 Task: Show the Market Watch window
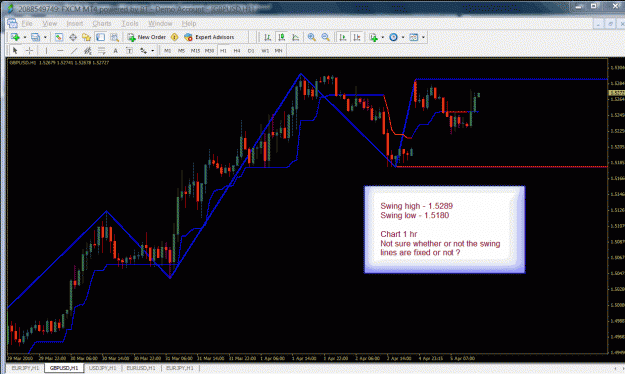pyautogui.click(x=59, y=37)
